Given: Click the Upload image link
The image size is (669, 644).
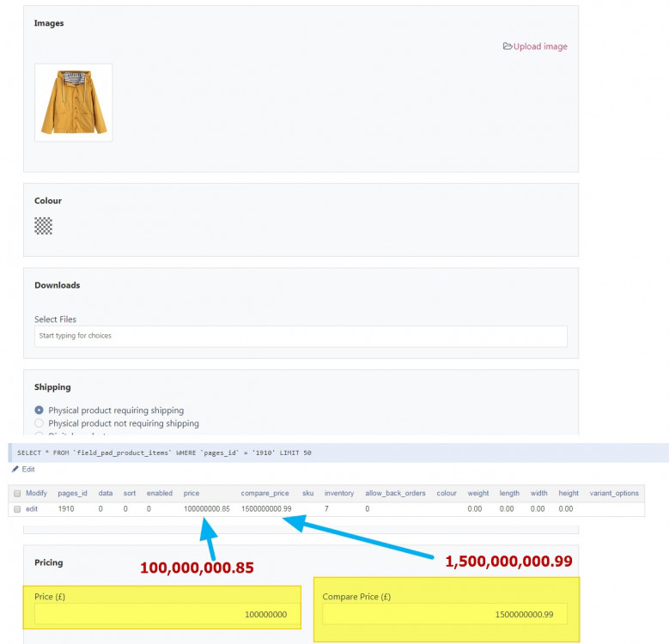Looking at the screenshot, I should (539, 46).
